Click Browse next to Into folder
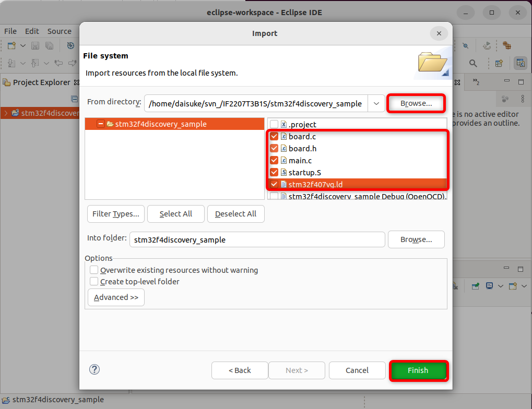The height and width of the screenshot is (409, 532). pos(416,239)
